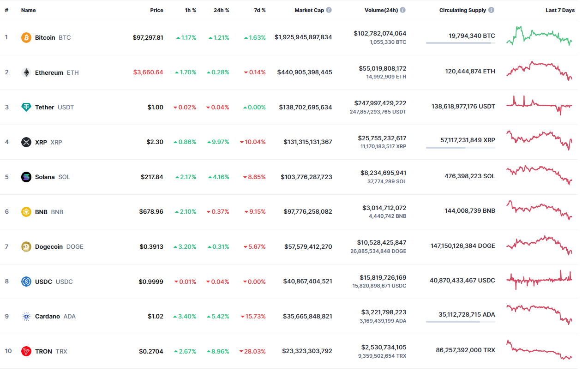Open Tether last 7 days sparkline
The height and width of the screenshot is (372, 588).
pos(539,105)
